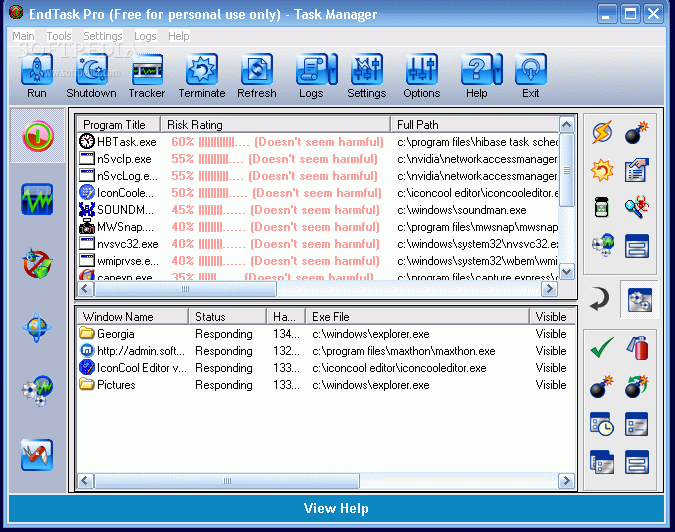Select the blocked globe sidebar icon
The height and width of the screenshot is (532, 675).
coord(37,263)
